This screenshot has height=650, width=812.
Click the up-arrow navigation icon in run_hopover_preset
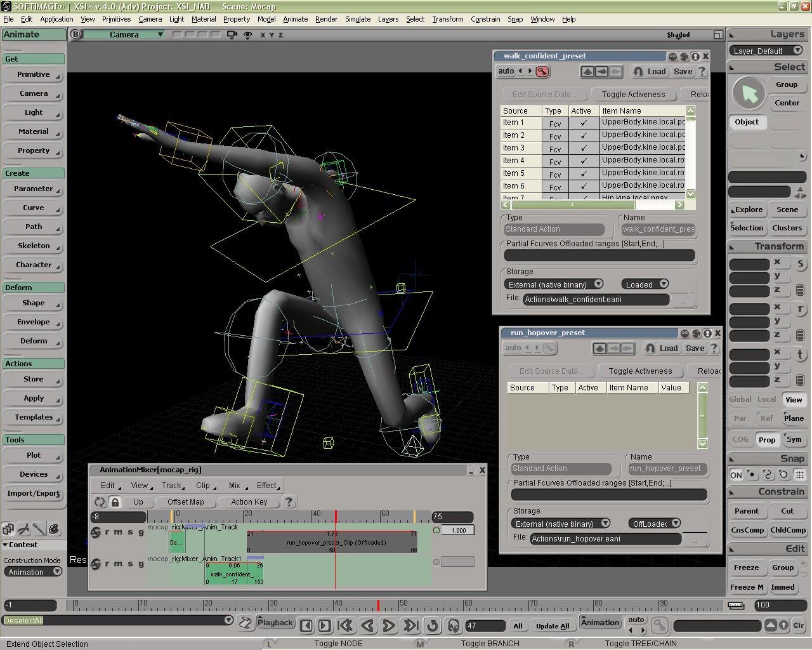point(599,348)
